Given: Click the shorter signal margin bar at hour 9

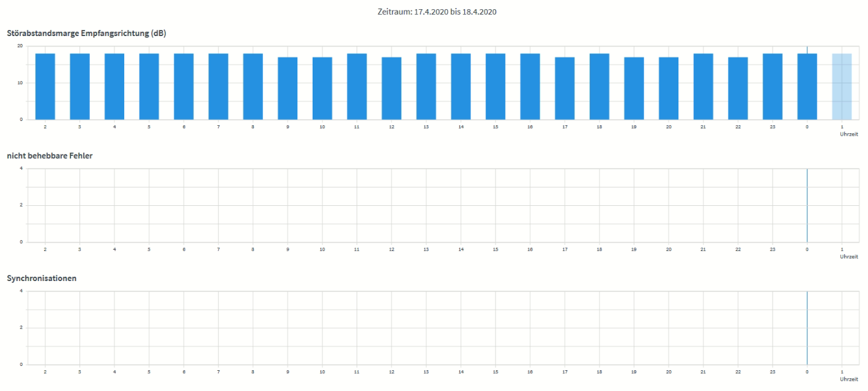Looking at the screenshot, I should 287,88.
